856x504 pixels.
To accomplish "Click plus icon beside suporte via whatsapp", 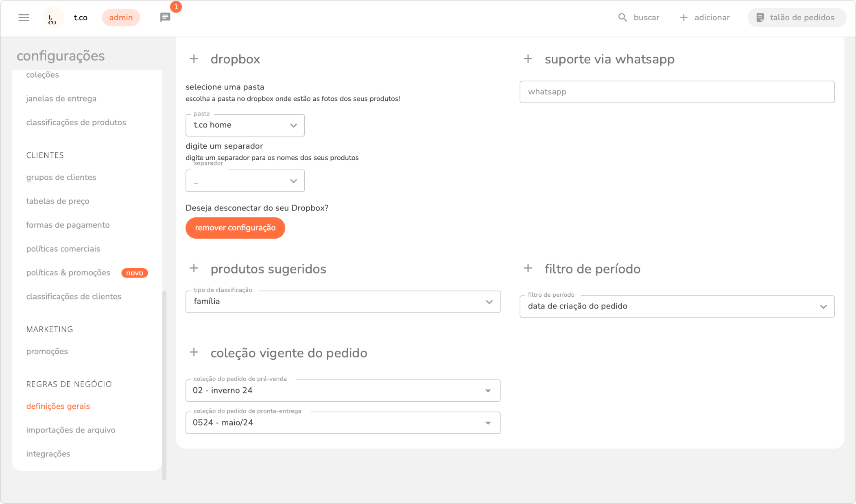I will pyautogui.click(x=528, y=59).
